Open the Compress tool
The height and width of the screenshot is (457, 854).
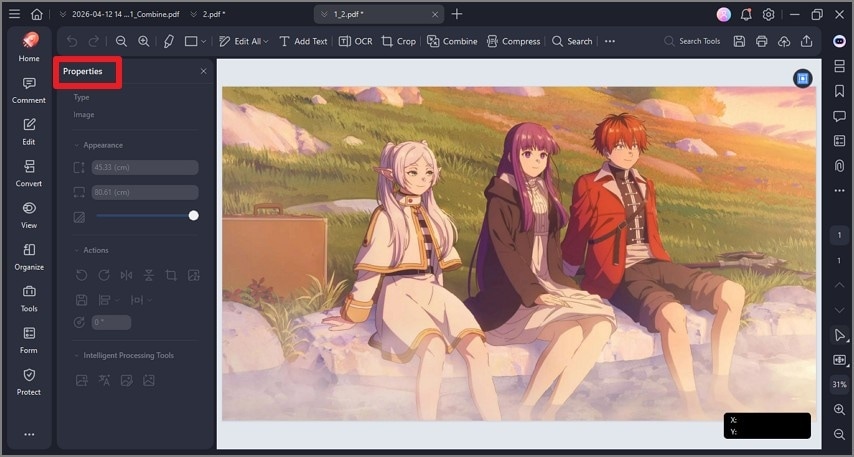513,41
